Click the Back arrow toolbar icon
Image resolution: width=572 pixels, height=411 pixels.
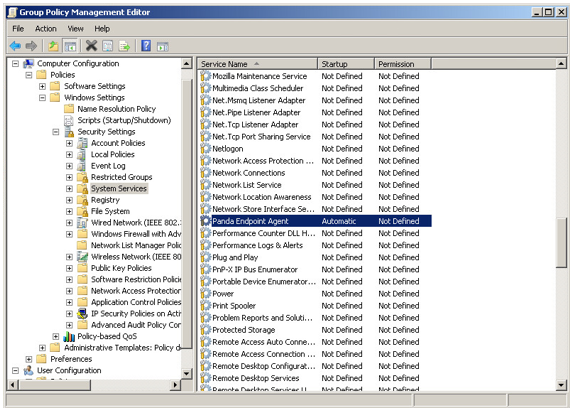click(x=15, y=46)
